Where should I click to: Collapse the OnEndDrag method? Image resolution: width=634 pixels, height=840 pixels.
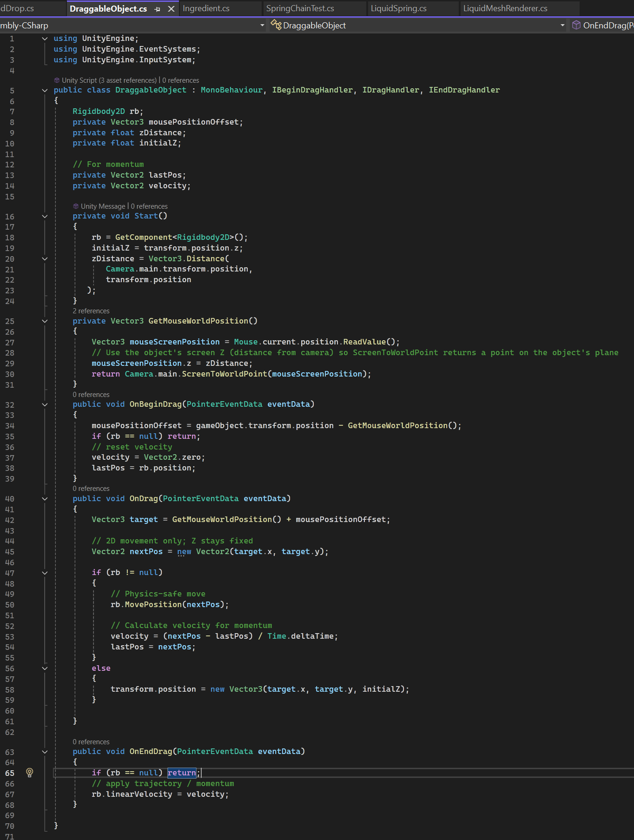45,752
